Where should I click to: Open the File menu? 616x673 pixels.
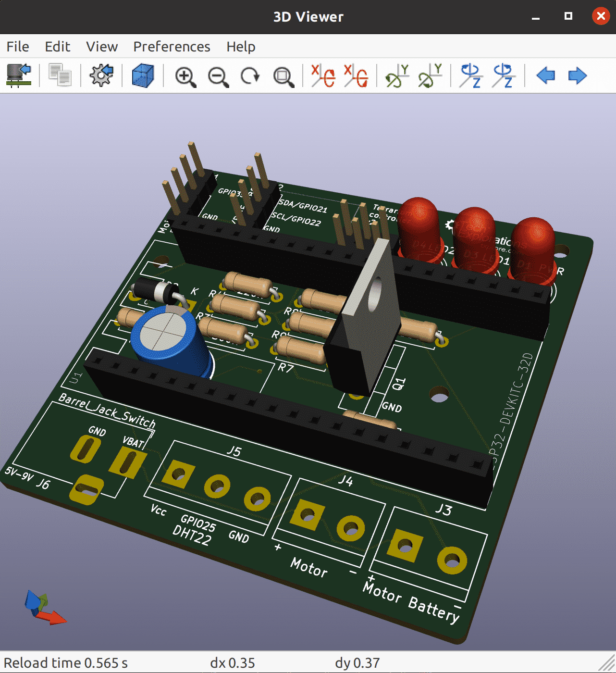pyautogui.click(x=17, y=46)
